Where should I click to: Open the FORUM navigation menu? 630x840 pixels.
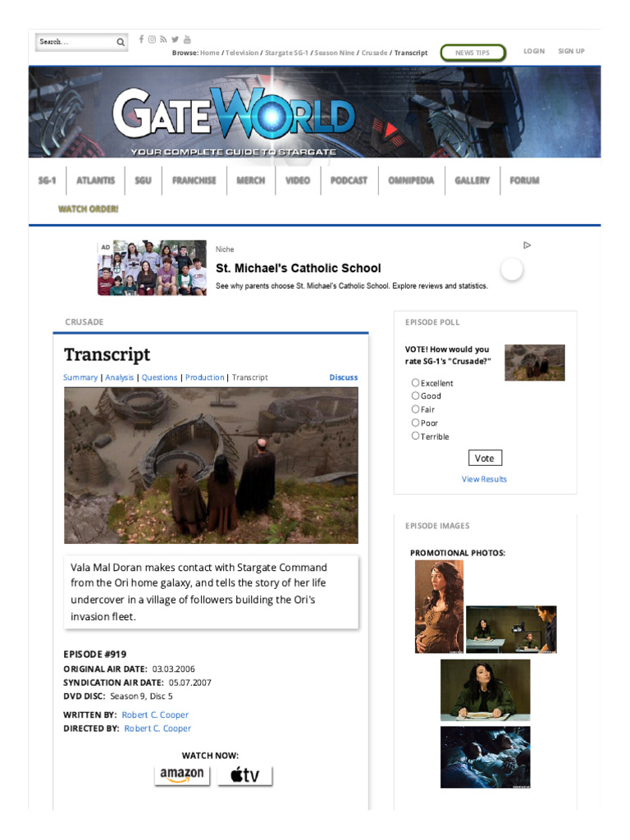[524, 180]
